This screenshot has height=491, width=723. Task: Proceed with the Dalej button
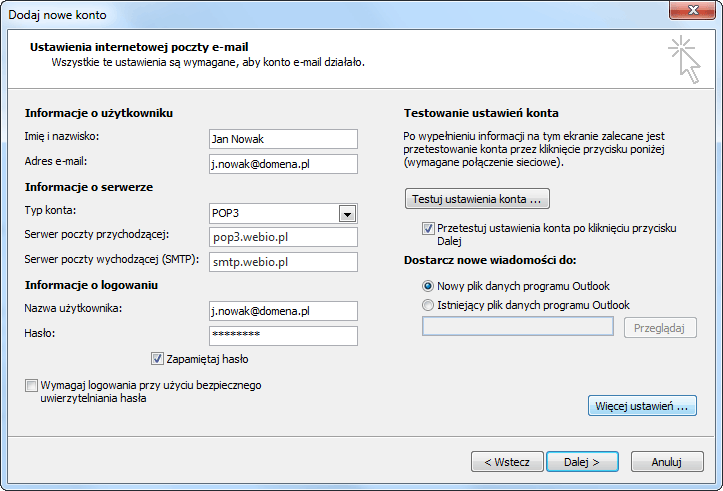(x=582, y=461)
